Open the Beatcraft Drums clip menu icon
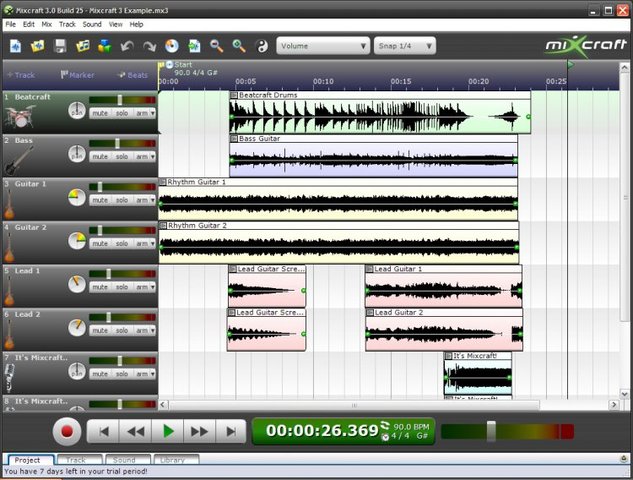Viewport: 633px width, 480px height. 234,95
